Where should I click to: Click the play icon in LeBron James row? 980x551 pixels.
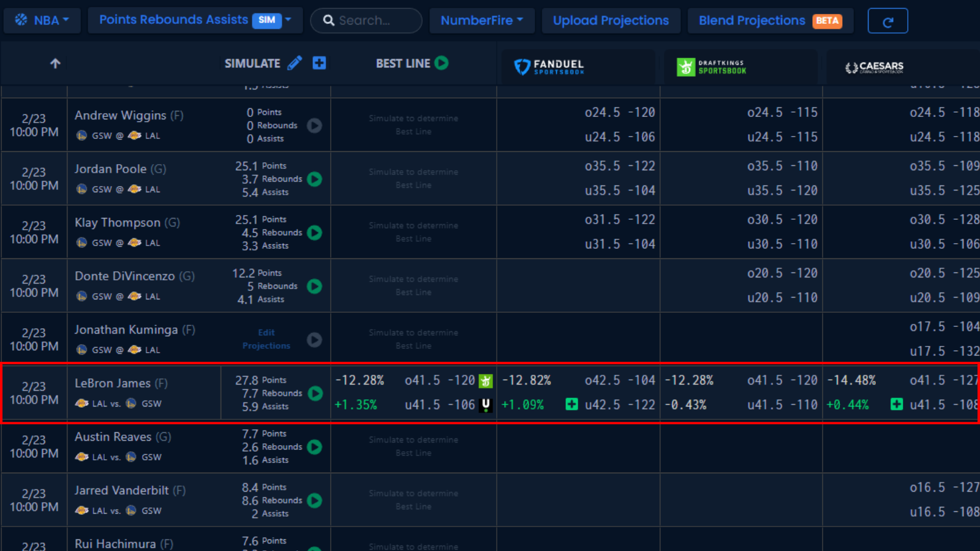tap(315, 393)
